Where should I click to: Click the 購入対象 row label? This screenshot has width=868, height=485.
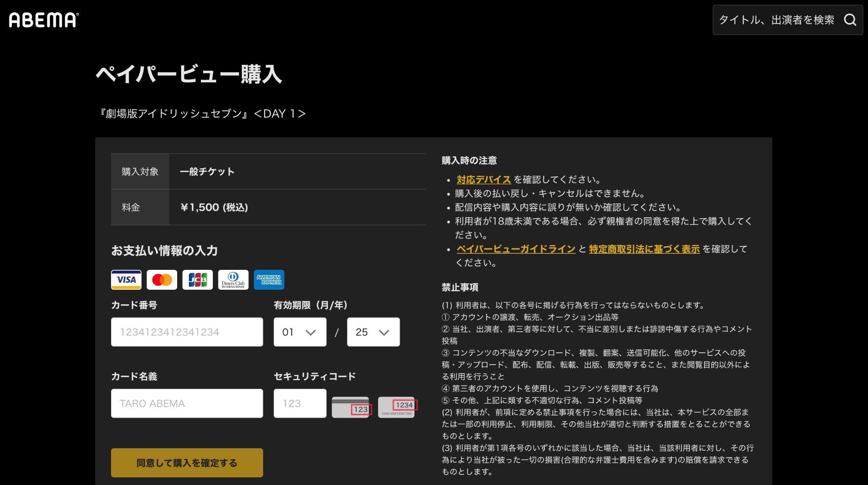click(x=140, y=172)
